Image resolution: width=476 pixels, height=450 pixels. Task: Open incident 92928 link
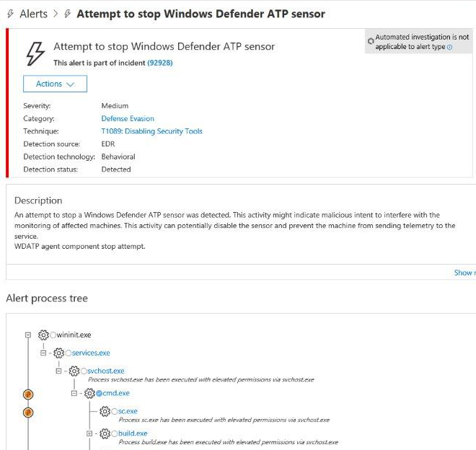(159, 63)
